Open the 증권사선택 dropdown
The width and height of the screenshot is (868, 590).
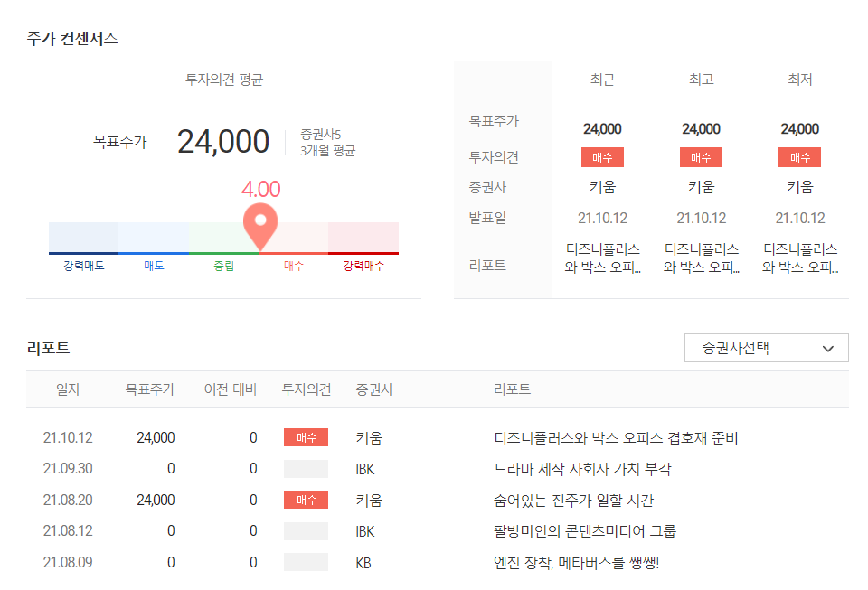pyautogui.click(x=766, y=348)
